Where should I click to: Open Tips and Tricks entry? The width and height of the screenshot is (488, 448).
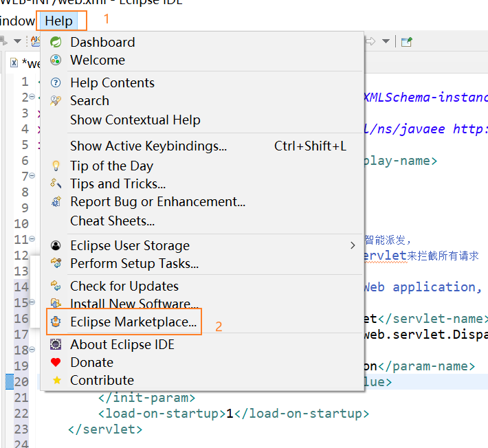pos(202,183)
